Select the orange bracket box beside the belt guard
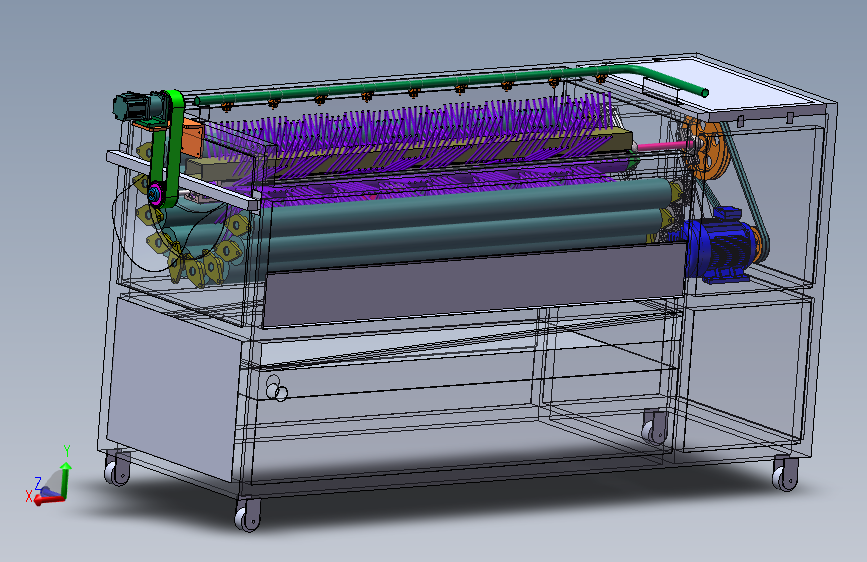The width and height of the screenshot is (867, 562). (x=193, y=137)
